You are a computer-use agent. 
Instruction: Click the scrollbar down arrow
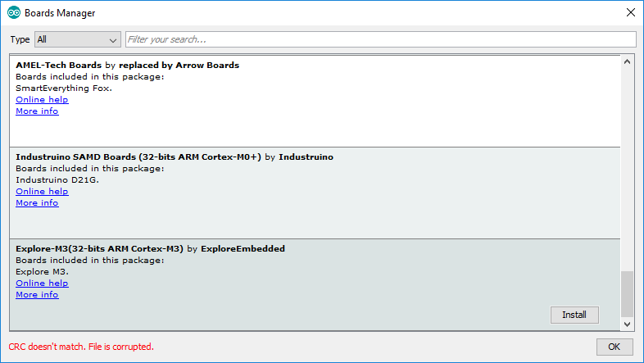(627, 324)
